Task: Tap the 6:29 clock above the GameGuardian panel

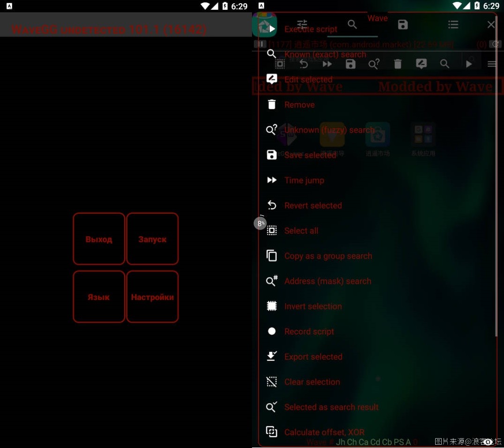Action: pos(491,6)
